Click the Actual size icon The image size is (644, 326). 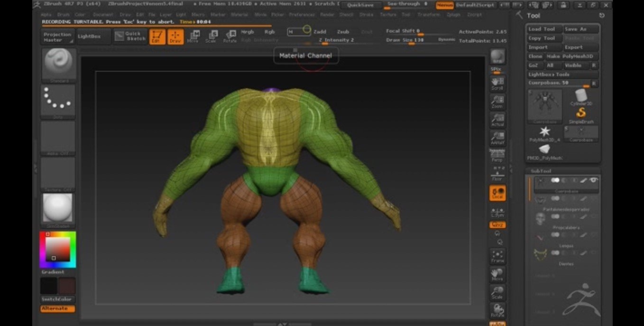coord(497,119)
